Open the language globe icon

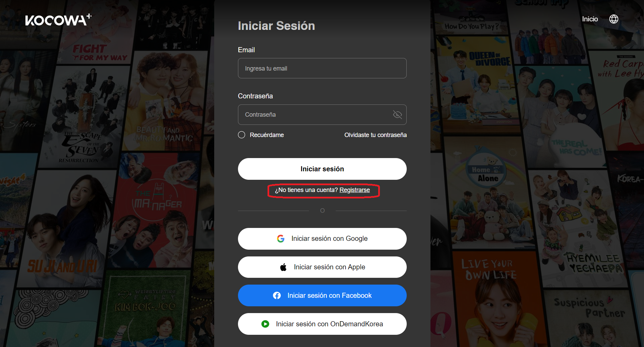click(x=613, y=19)
